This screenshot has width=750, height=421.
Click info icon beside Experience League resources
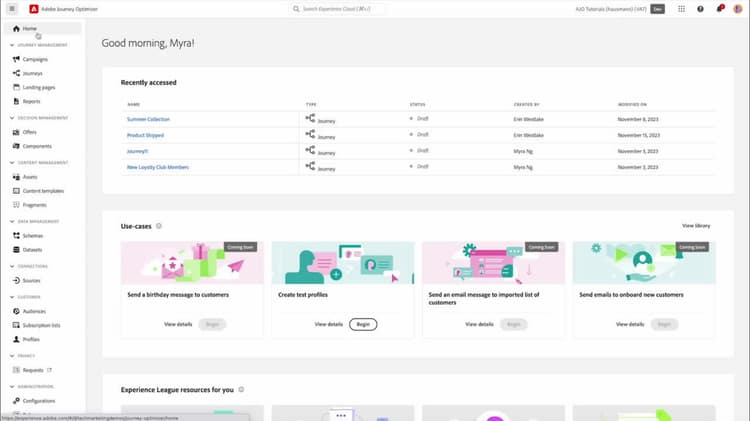click(241, 389)
